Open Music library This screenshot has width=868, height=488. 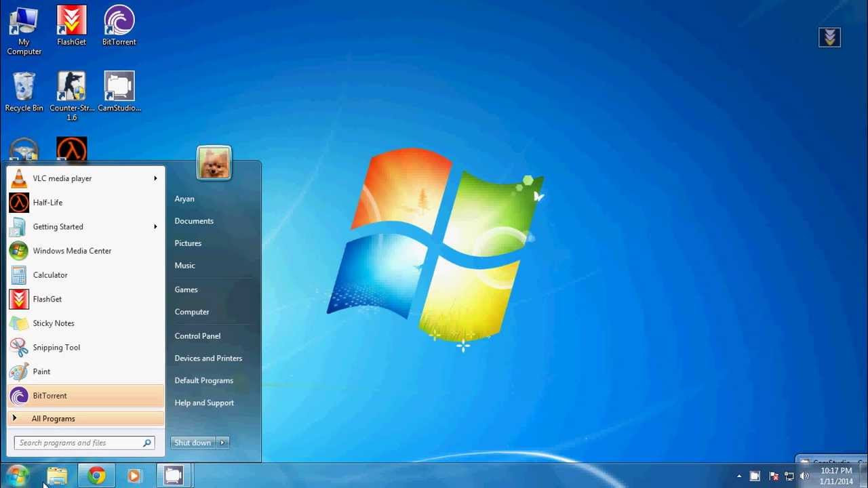click(184, 266)
